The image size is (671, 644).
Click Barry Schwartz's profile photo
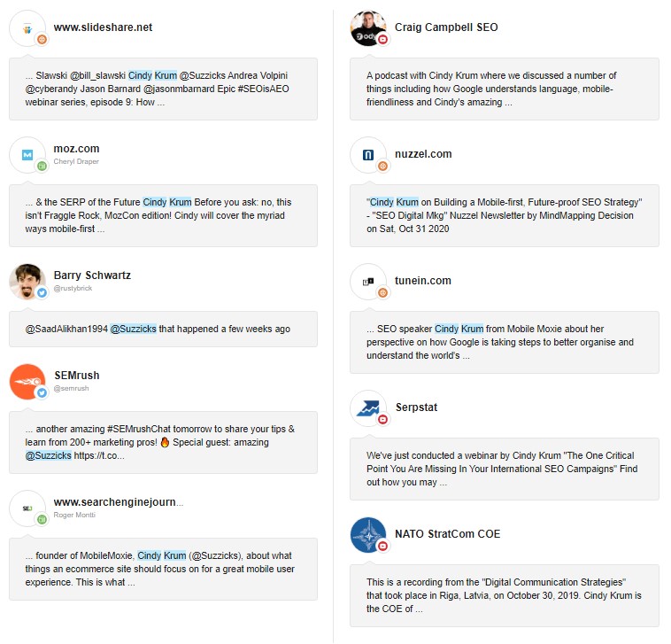[27, 282]
